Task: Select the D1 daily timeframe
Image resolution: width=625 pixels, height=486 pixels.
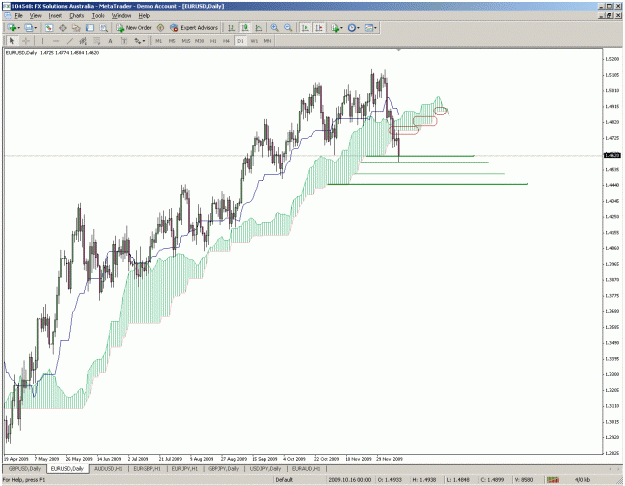Action: 240,41
